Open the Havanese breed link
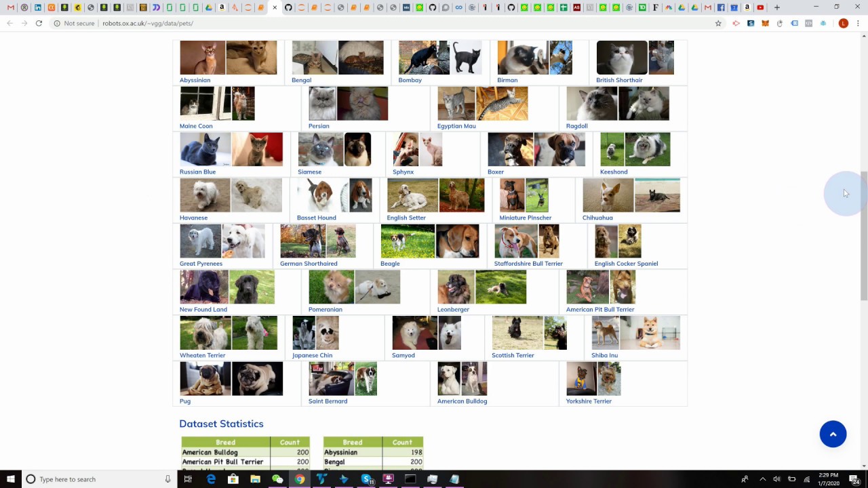868x488 pixels. (x=193, y=218)
